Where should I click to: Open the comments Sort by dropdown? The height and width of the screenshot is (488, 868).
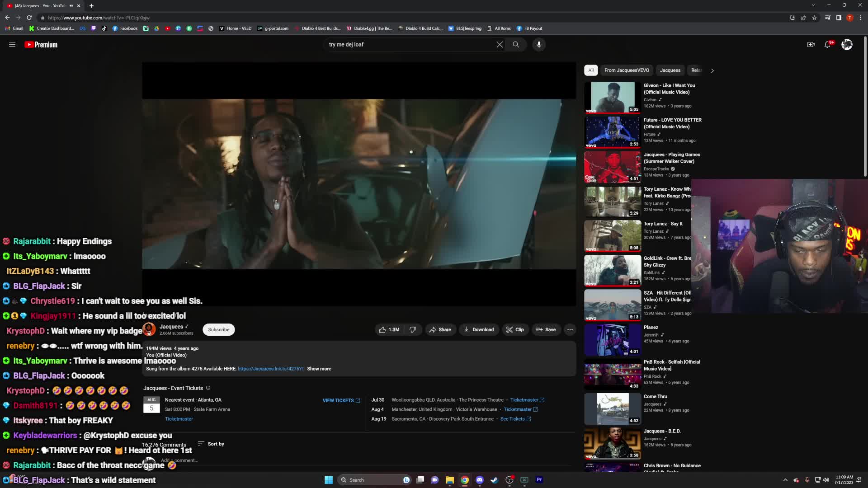(211, 444)
